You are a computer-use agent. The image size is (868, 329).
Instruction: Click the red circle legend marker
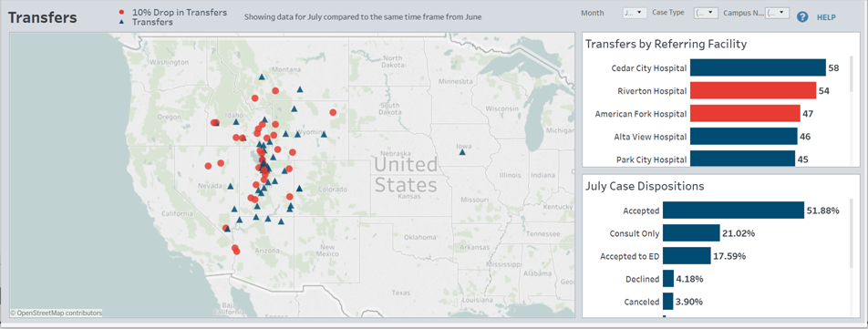click(x=121, y=12)
